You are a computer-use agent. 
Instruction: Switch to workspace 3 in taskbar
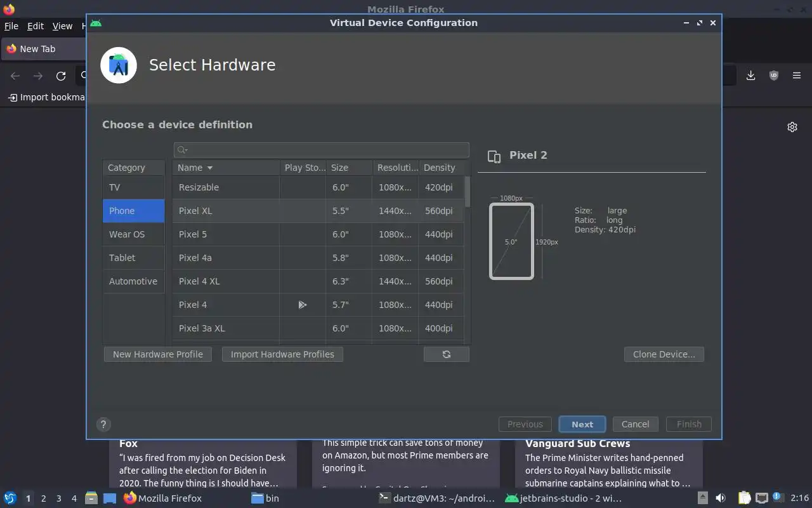pos(59,498)
